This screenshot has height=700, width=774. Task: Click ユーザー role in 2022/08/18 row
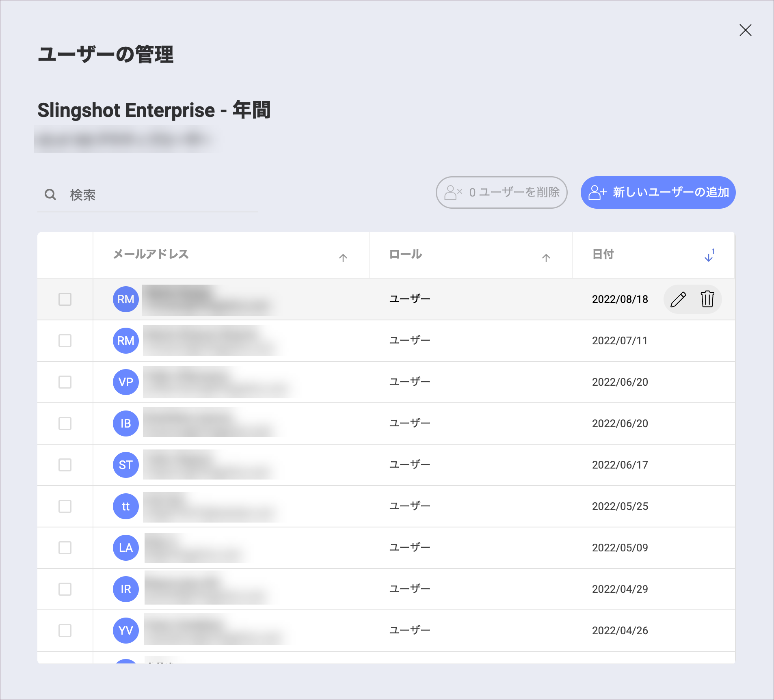click(410, 299)
